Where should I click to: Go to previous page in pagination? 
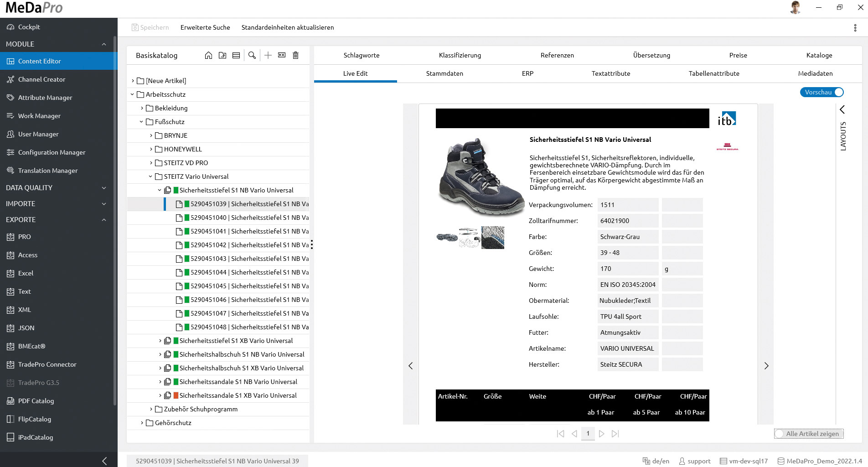coord(574,434)
